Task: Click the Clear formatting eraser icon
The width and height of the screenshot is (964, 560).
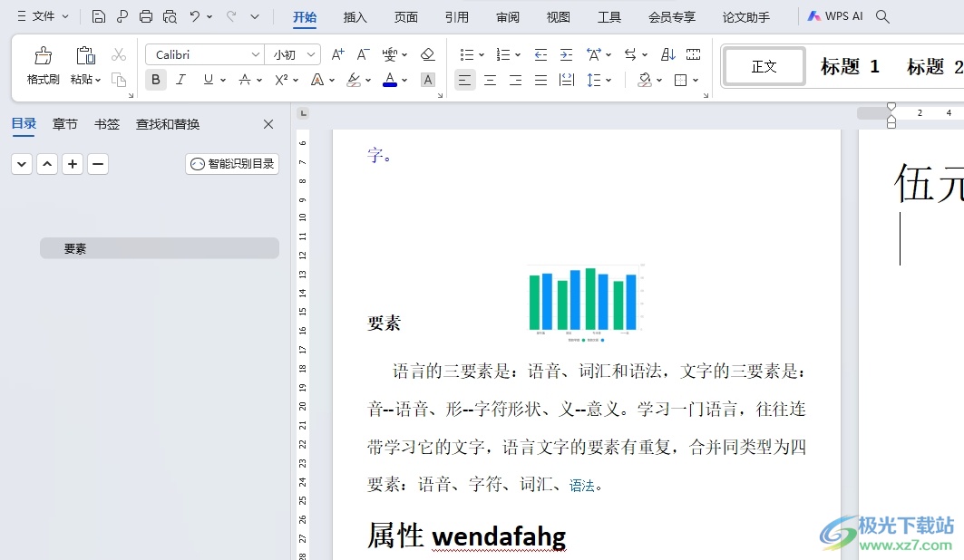Action: pyautogui.click(x=428, y=54)
